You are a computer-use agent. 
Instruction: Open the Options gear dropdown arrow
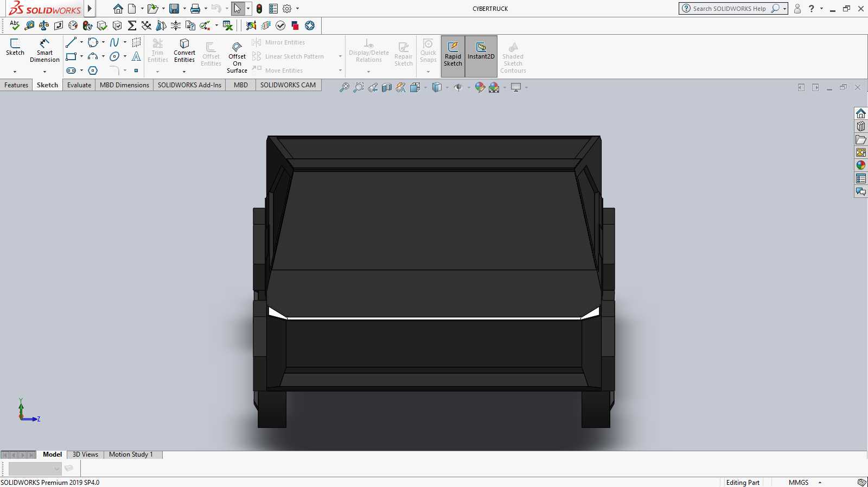tap(297, 9)
